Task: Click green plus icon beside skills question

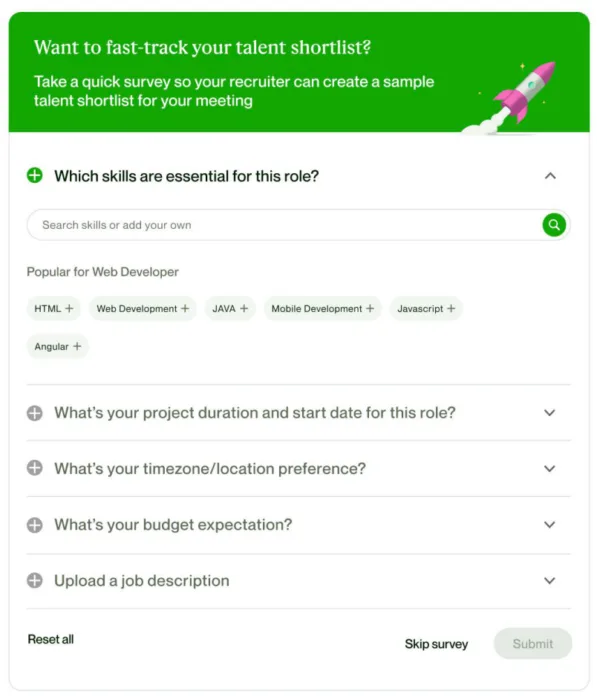Action: click(x=35, y=175)
